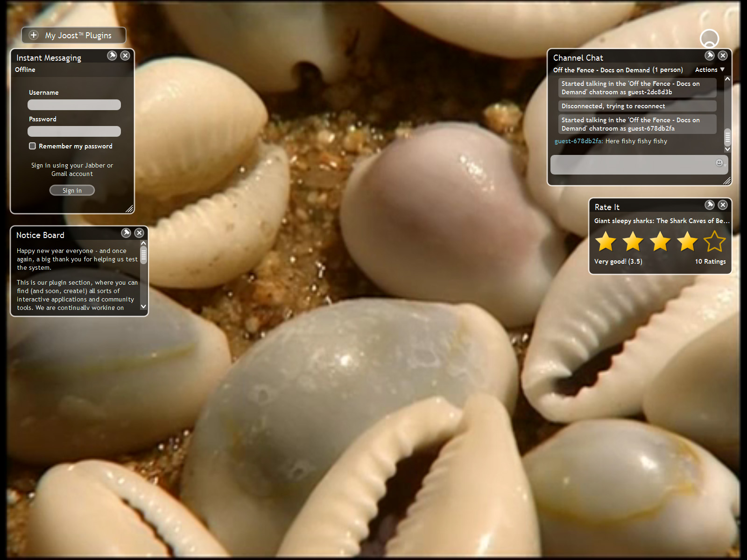The height and width of the screenshot is (560, 747).
Task: Click the Channel Chat scrollbar handle
Action: (727, 137)
